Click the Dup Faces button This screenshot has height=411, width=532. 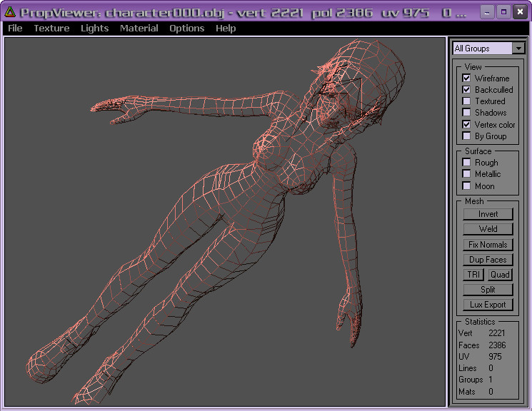pos(488,260)
